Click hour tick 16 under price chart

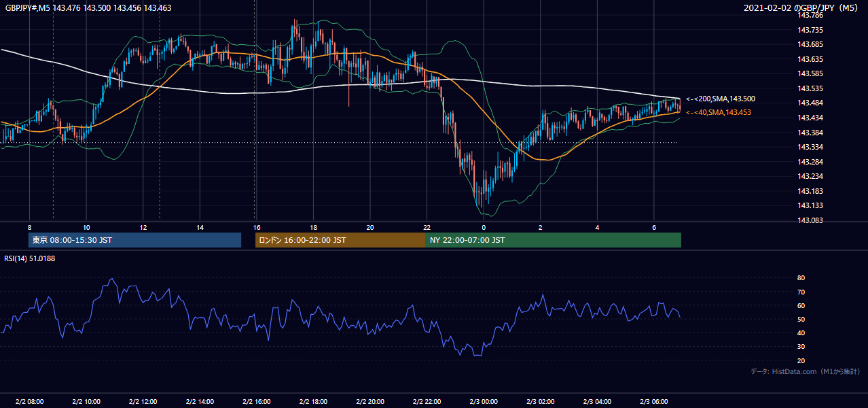pos(257,227)
